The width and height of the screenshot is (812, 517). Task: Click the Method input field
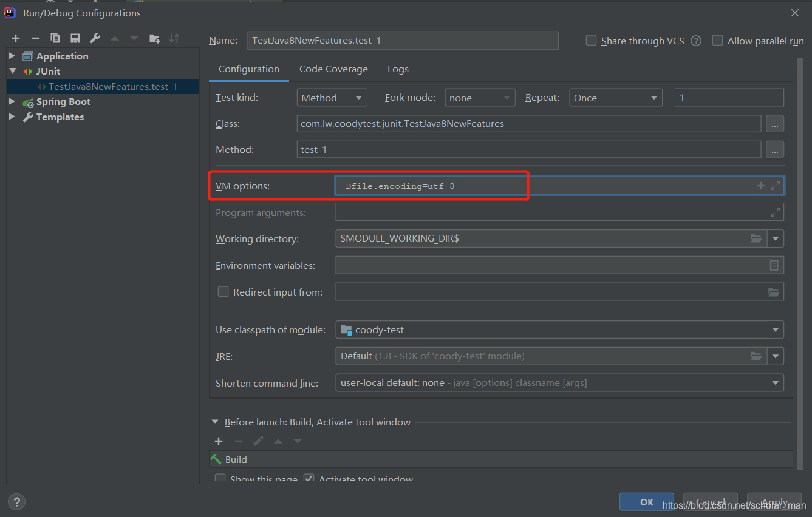point(529,149)
